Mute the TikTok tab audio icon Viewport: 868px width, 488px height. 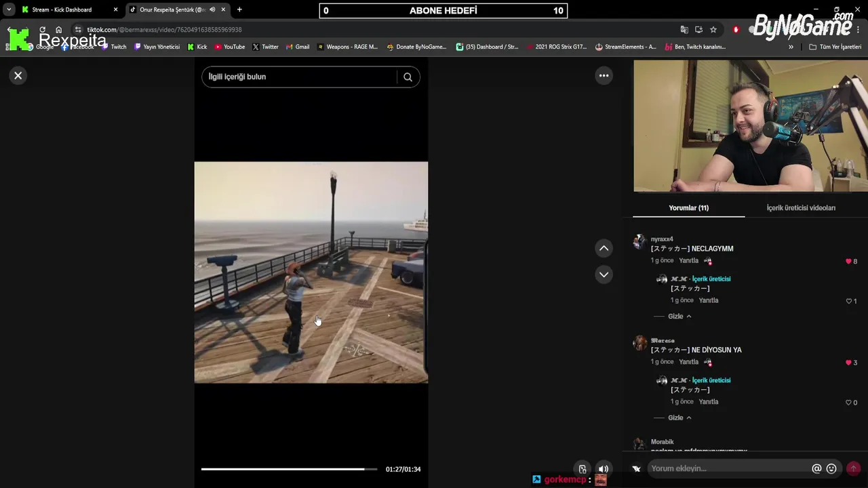coord(212,9)
